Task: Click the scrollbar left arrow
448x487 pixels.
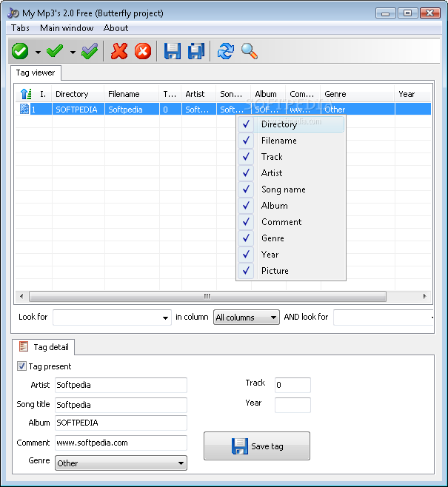Action: (21, 296)
